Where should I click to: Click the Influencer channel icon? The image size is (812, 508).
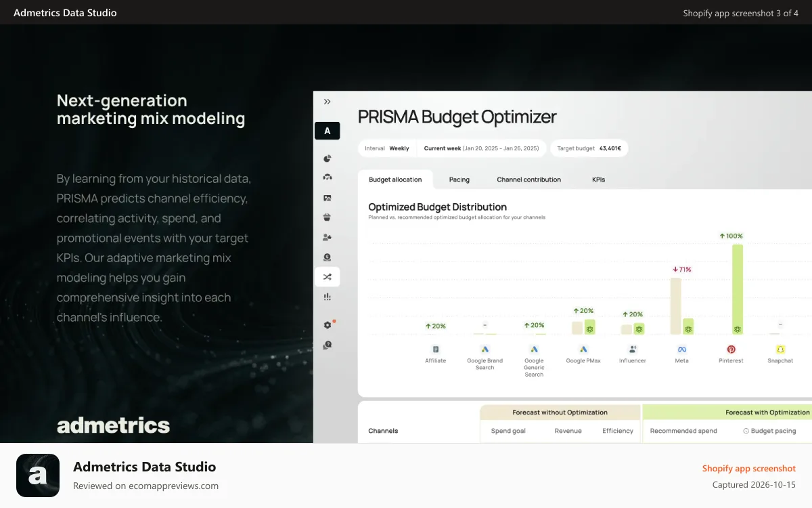pos(633,350)
